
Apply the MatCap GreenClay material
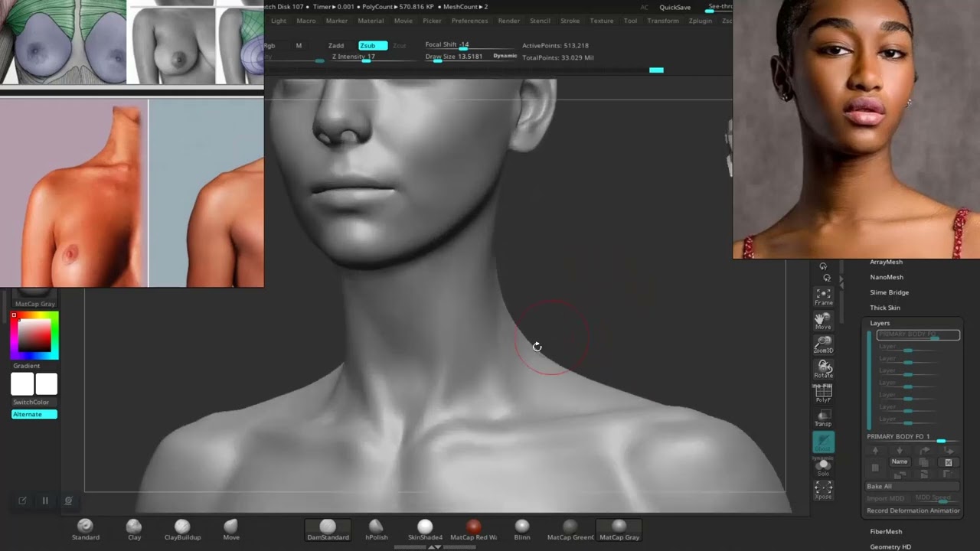point(570,530)
